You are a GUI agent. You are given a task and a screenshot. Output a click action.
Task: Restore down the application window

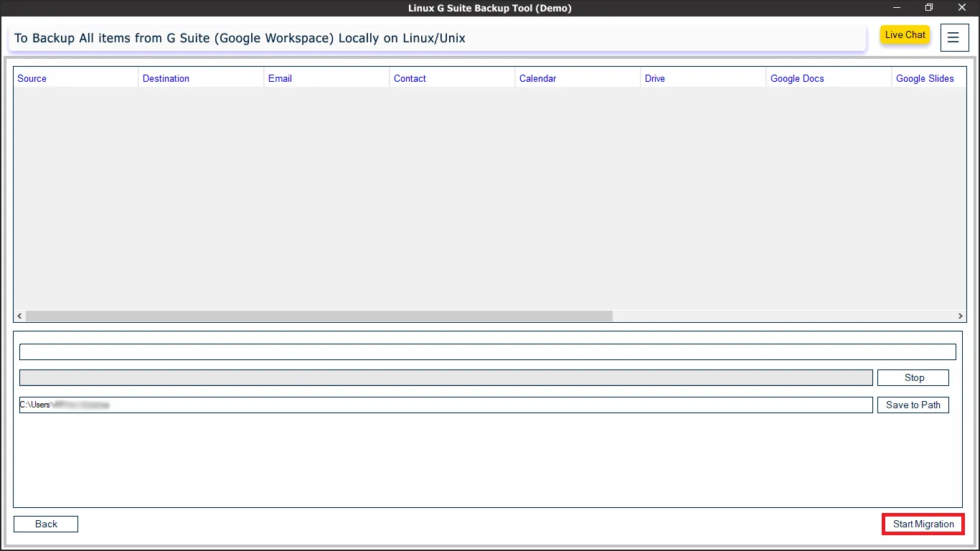tap(929, 8)
